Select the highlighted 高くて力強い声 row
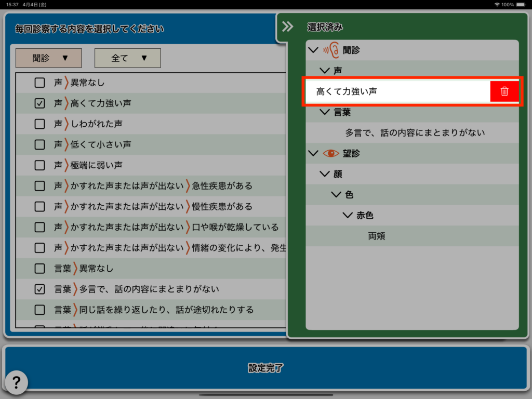The height and width of the screenshot is (399, 532). coord(395,91)
